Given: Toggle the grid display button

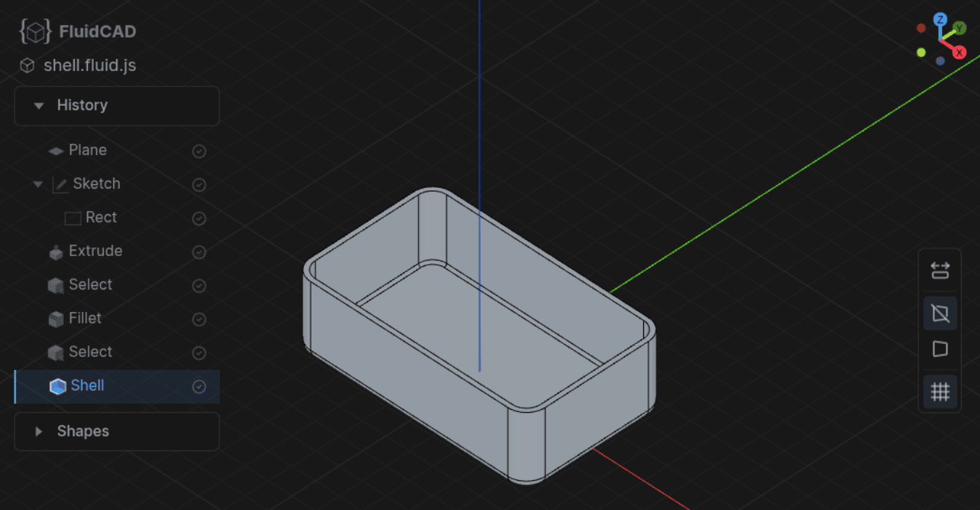Looking at the screenshot, I should click(940, 392).
